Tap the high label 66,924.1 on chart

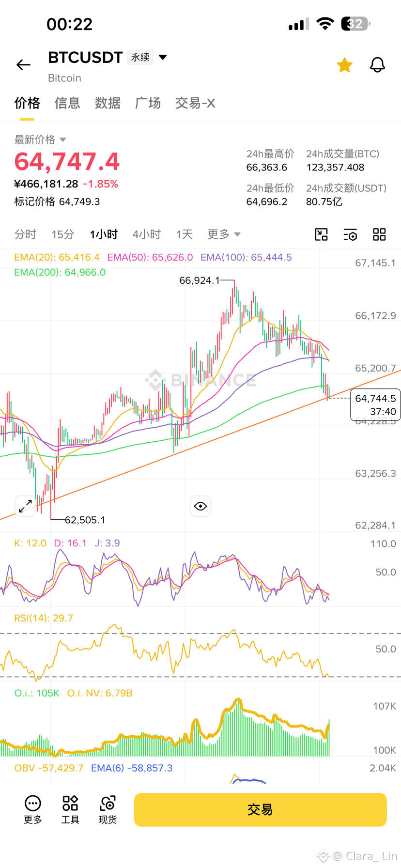coord(200,280)
